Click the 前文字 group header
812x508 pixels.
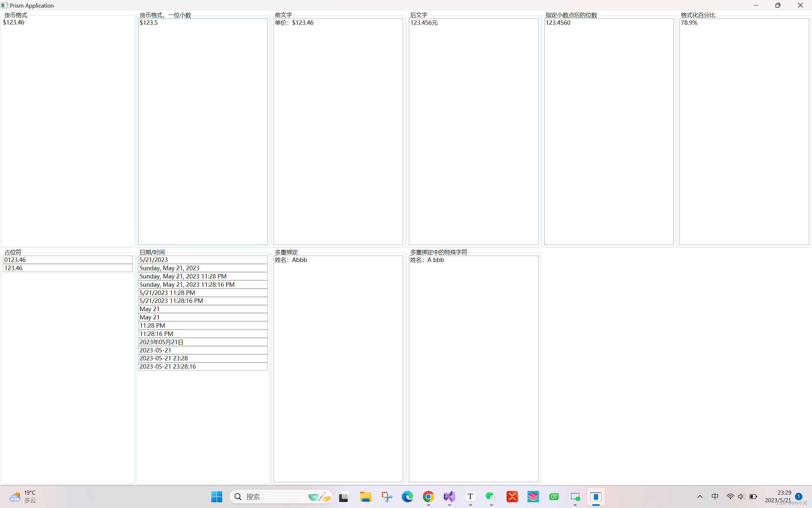284,15
